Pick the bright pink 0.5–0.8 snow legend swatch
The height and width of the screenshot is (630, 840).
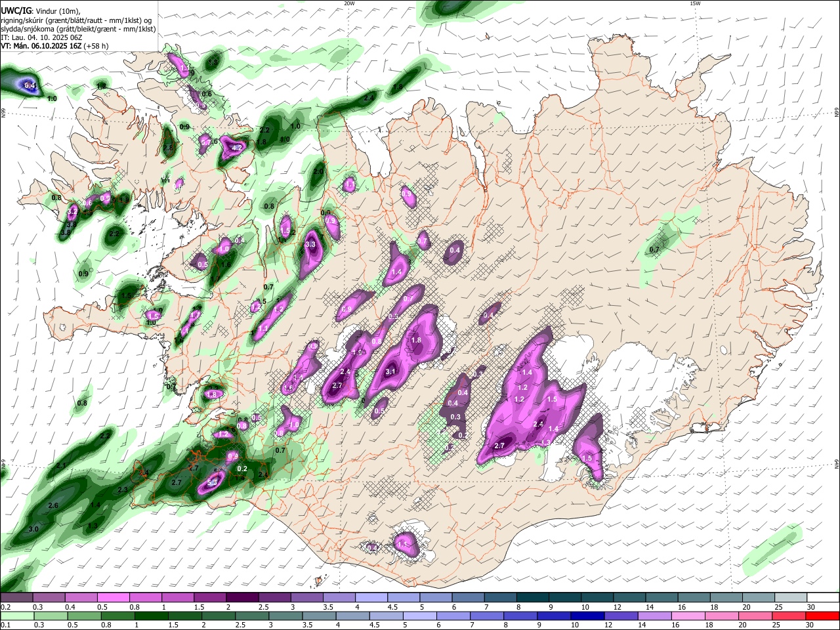point(113,598)
